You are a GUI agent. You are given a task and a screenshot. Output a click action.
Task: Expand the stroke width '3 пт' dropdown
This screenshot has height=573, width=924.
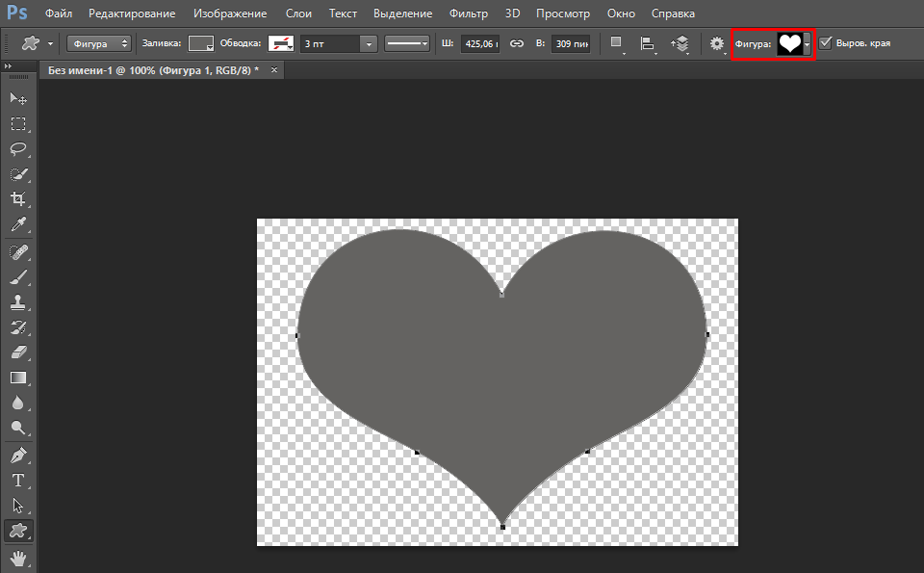(369, 44)
